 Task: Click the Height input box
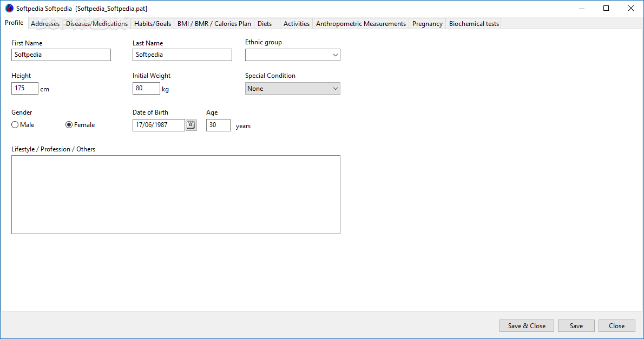pyautogui.click(x=25, y=88)
